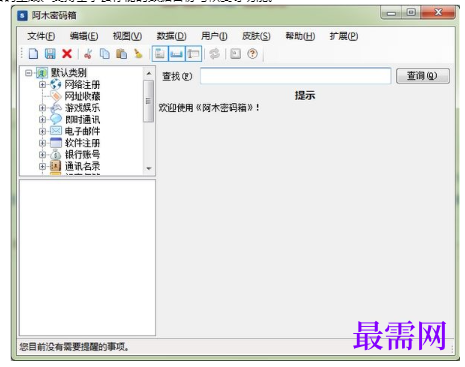Click the refresh arrows toolbar icon
The height and width of the screenshot is (367, 465).
point(214,54)
